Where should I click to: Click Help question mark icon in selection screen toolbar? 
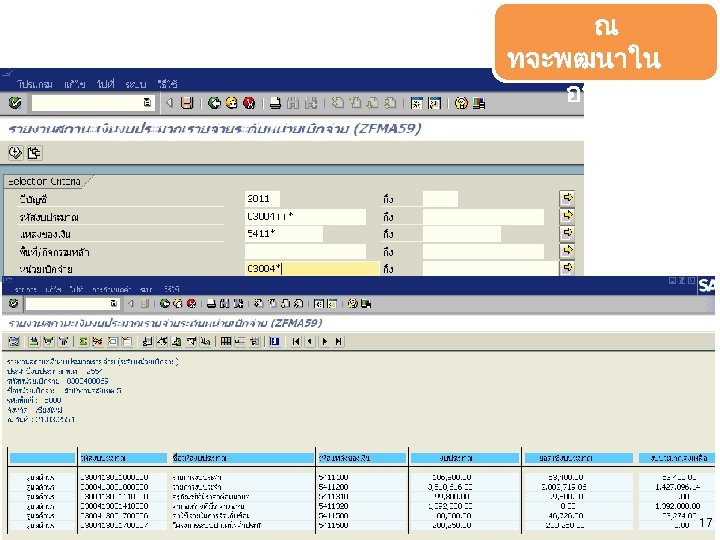(461, 103)
